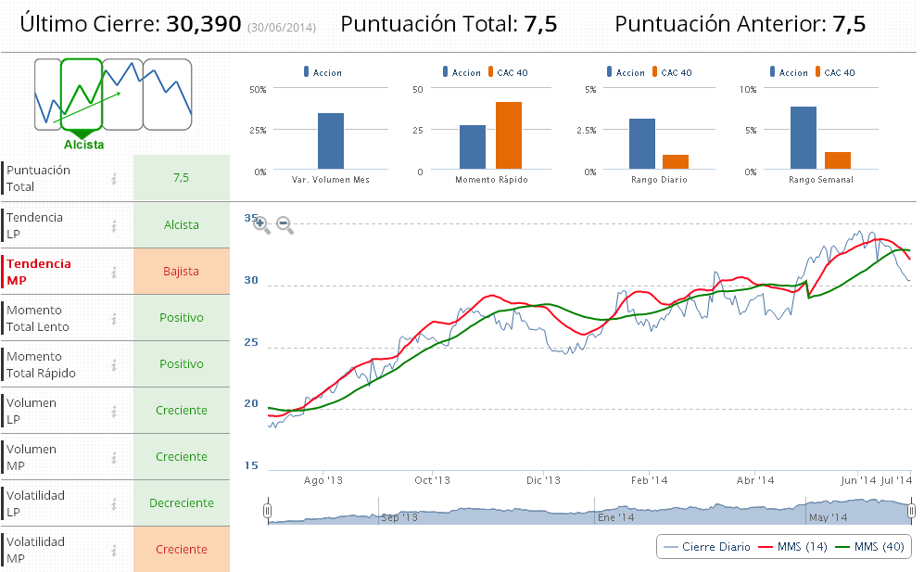This screenshot has height=572, width=924.
Task: Click the blue Accion bar in Var. Volumen Mes
Action: (x=331, y=141)
